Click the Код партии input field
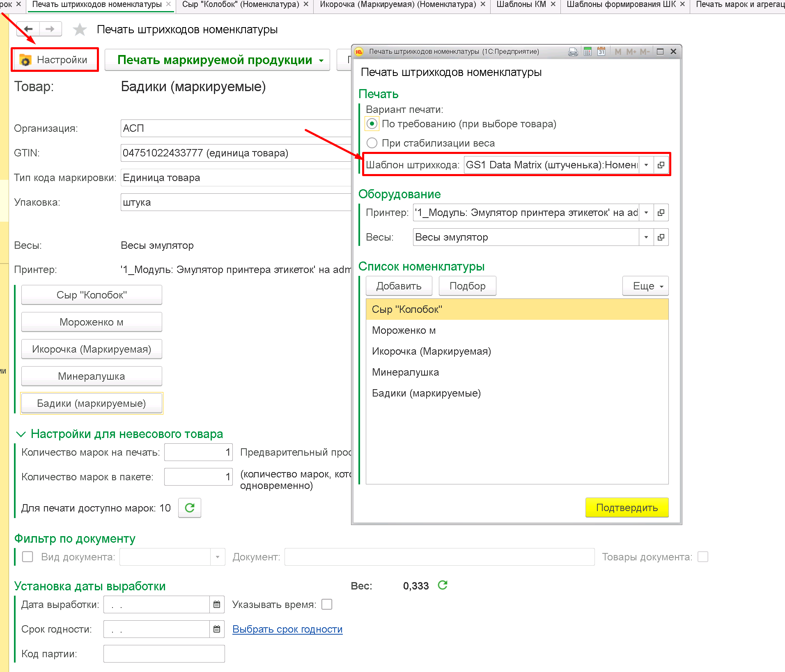Screen dimensions: 785x672 coord(164,654)
